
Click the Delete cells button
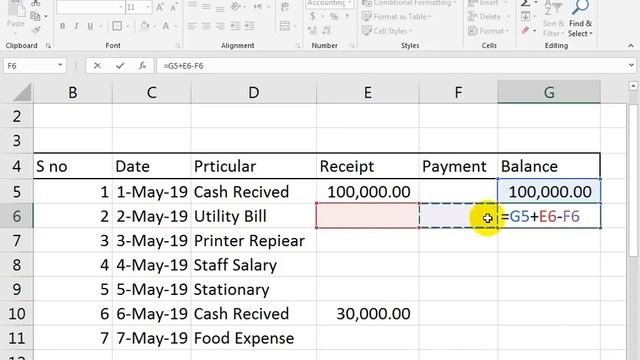[489, 17]
